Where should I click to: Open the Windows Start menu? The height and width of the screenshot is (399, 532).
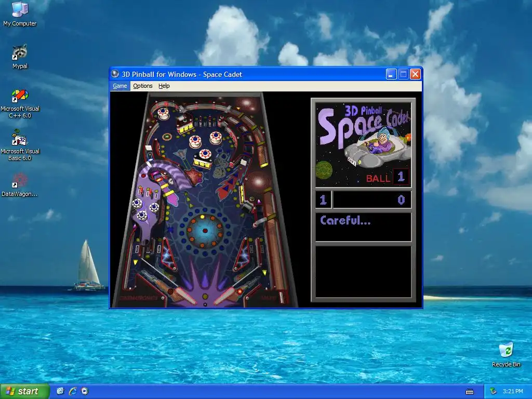point(24,391)
